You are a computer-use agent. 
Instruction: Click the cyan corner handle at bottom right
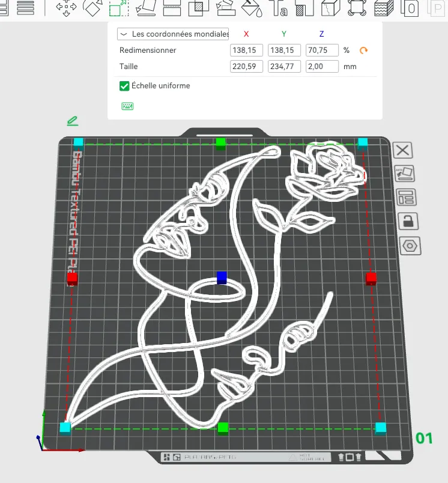click(x=381, y=428)
